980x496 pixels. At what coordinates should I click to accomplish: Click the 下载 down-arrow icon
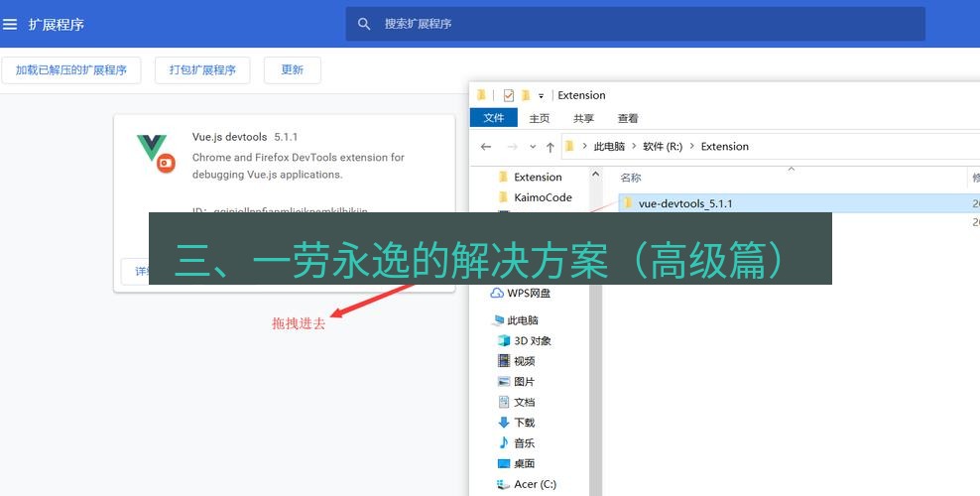pos(504,423)
